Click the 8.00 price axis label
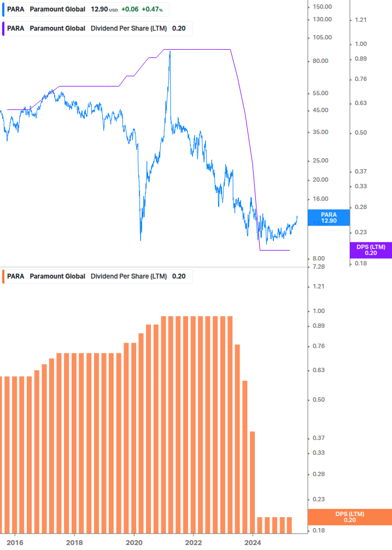 click(x=319, y=258)
